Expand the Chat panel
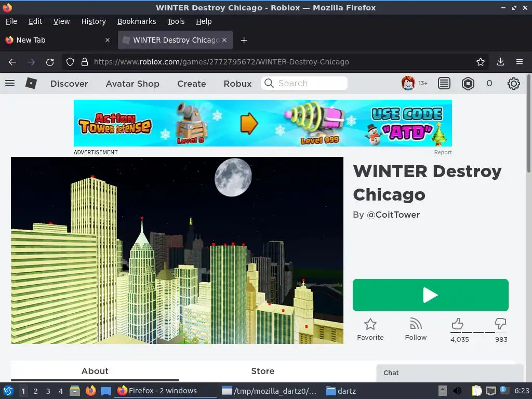 tap(449, 373)
